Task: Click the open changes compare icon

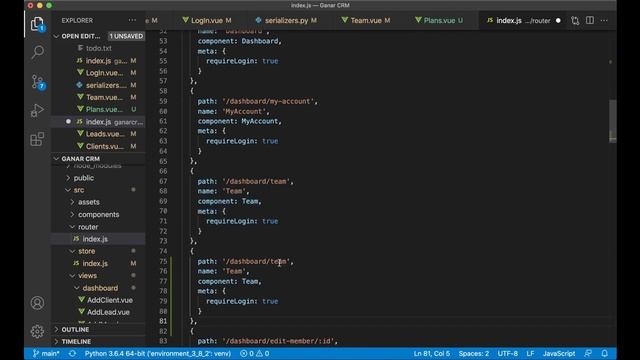Action: (575, 20)
